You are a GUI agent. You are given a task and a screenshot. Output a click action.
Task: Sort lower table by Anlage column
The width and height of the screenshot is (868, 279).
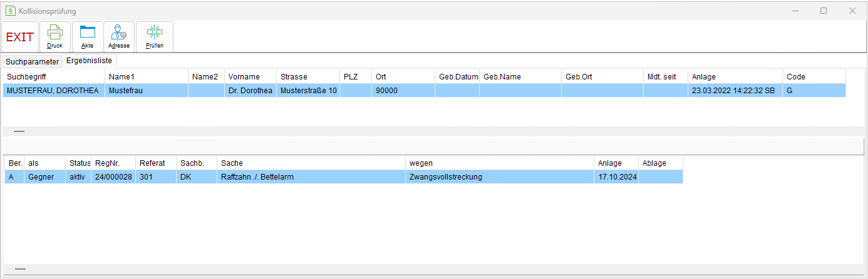pos(616,163)
